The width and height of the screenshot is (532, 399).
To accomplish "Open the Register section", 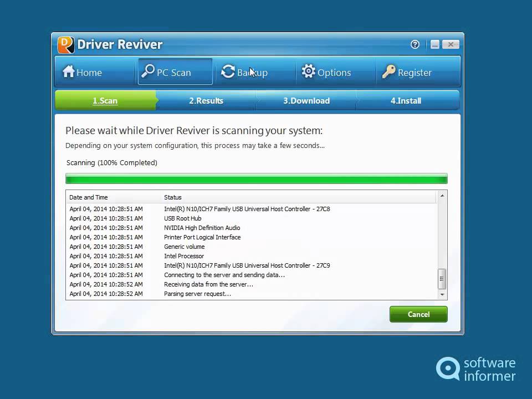I will pyautogui.click(x=418, y=71).
